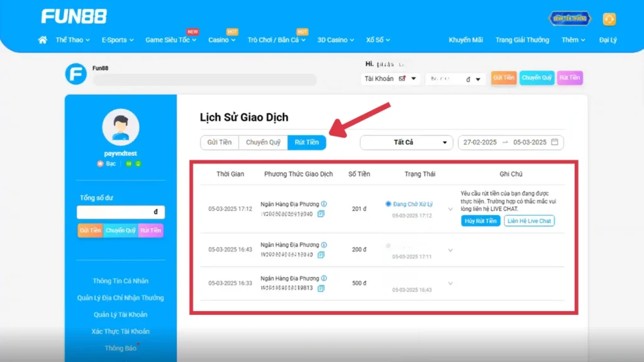The height and width of the screenshot is (362, 644).
Task: Open the calendar icon in the date range picker
Action: pyautogui.click(x=556, y=143)
